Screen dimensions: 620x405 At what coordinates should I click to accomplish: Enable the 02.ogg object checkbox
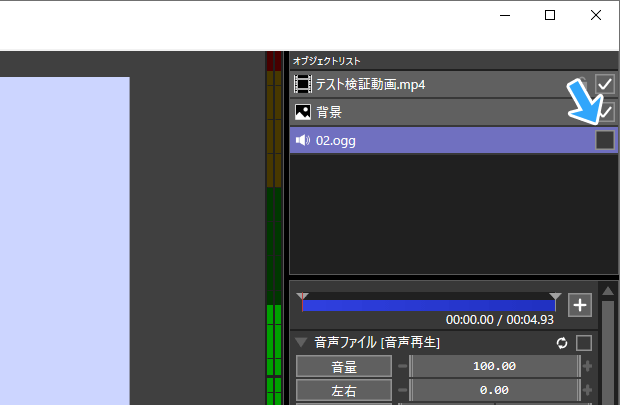(x=605, y=140)
